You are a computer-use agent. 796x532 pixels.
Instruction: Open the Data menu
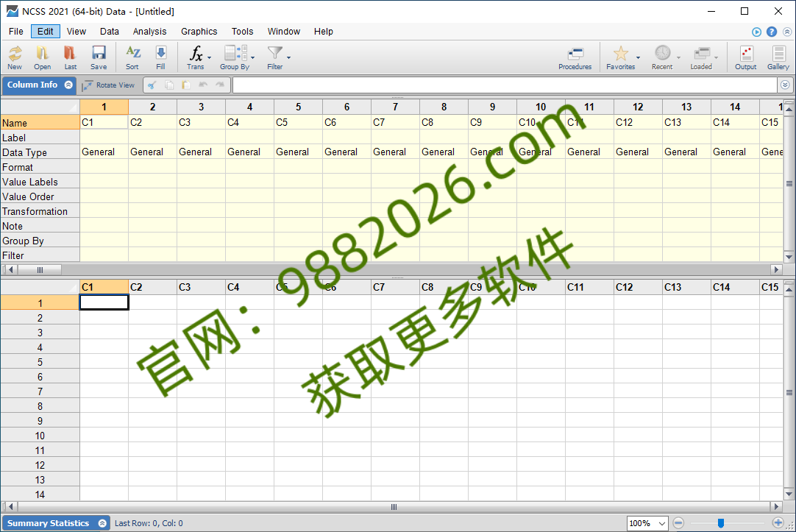click(109, 32)
